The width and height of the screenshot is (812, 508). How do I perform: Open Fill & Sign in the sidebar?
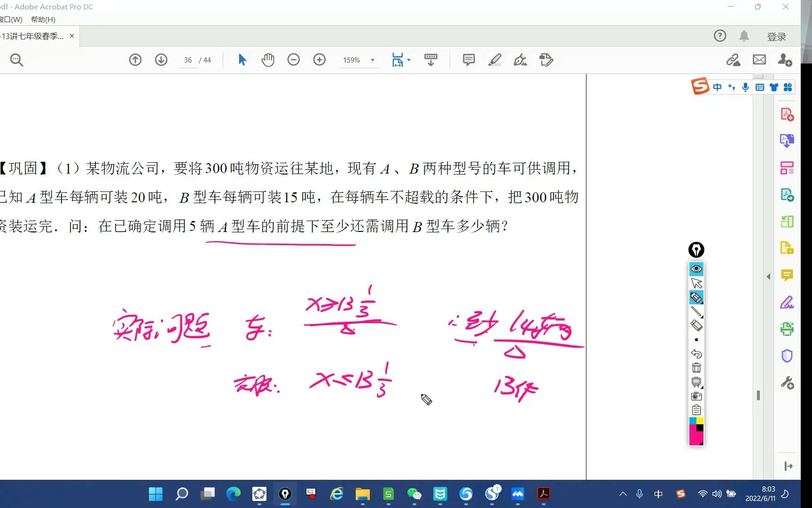tap(788, 302)
